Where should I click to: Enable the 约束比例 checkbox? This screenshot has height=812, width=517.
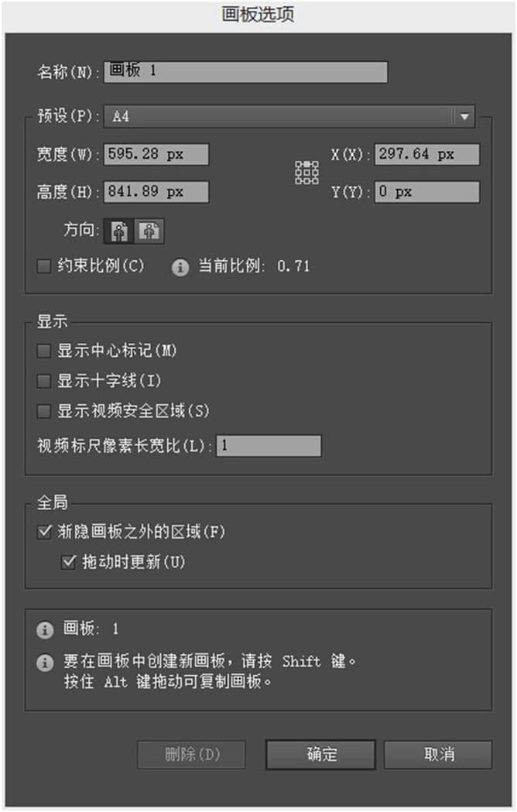(x=43, y=266)
